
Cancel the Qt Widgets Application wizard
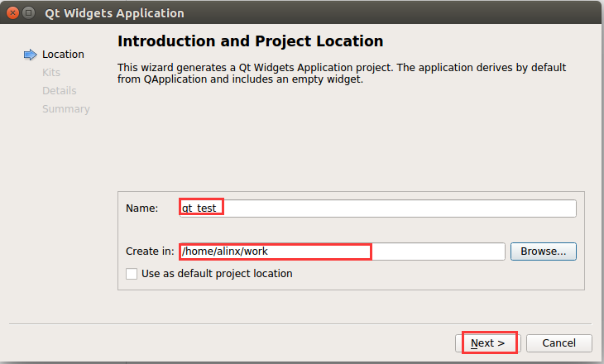(559, 342)
